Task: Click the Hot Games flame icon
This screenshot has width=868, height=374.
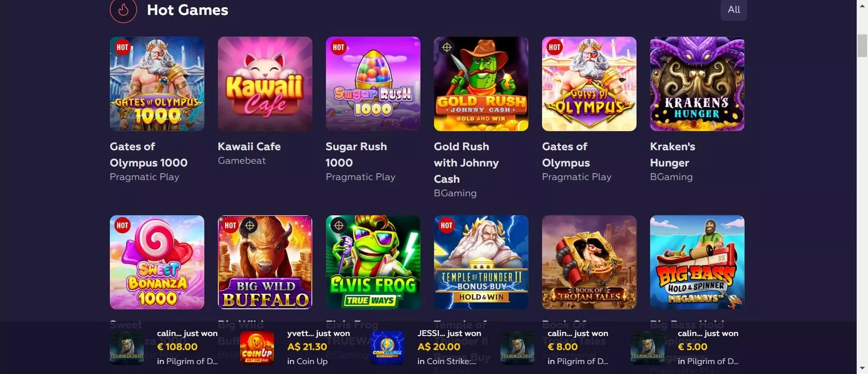Action: pos(123,9)
